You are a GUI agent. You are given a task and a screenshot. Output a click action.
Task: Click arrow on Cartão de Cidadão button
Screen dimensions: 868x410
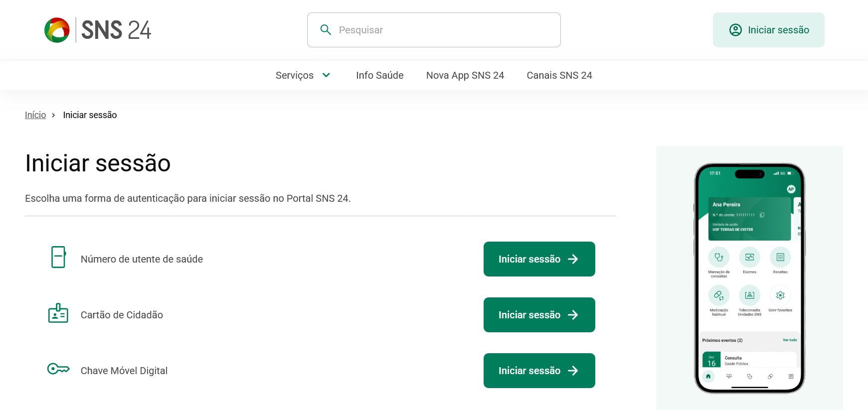click(573, 315)
